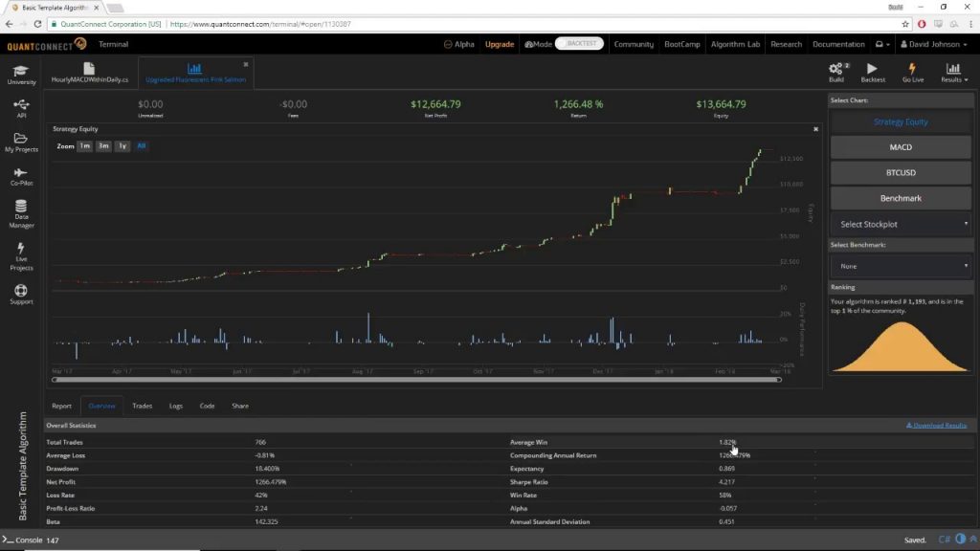Set chart zoom to 1y

pyautogui.click(x=122, y=146)
